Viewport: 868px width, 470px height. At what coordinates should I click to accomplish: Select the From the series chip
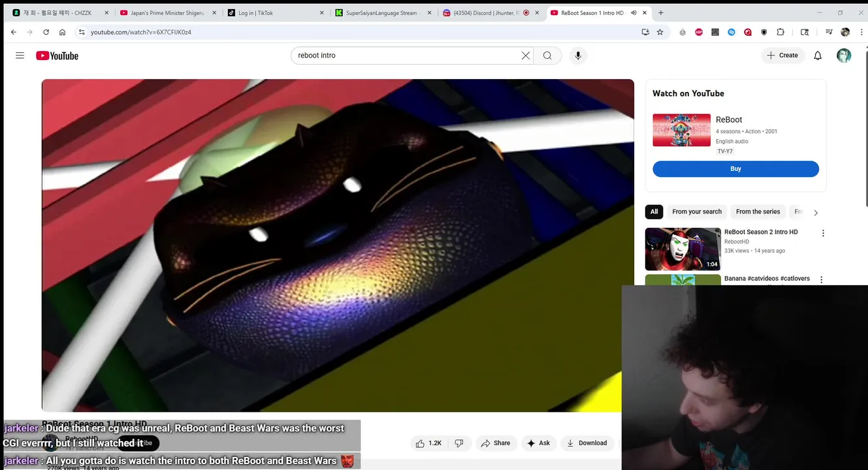click(x=758, y=211)
